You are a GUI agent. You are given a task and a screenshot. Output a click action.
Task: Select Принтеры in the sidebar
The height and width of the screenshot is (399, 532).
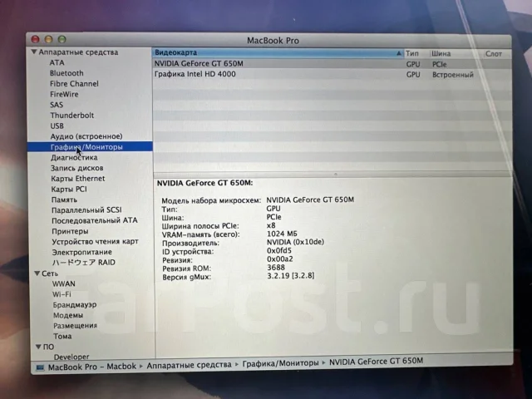[x=70, y=231]
